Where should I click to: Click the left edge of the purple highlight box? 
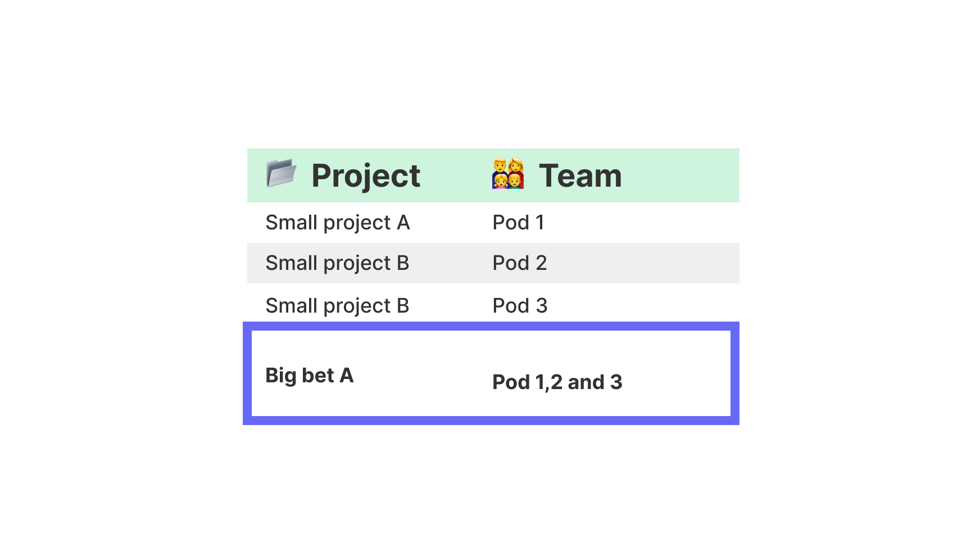pos(247,373)
